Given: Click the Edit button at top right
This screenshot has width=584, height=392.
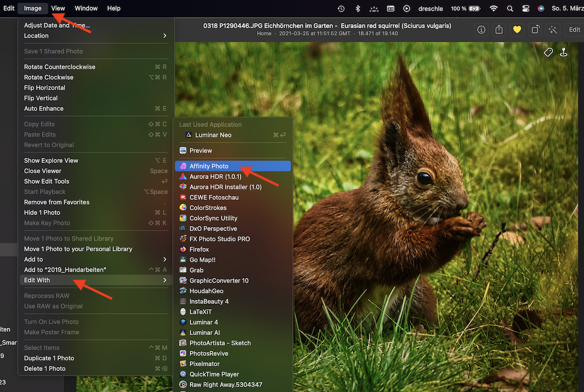Looking at the screenshot, I should click(574, 30).
